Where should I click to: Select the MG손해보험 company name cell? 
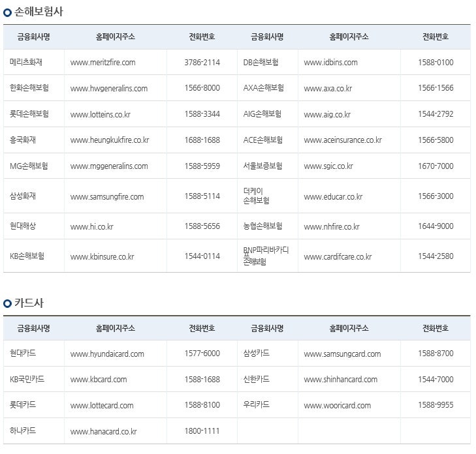tap(34, 166)
